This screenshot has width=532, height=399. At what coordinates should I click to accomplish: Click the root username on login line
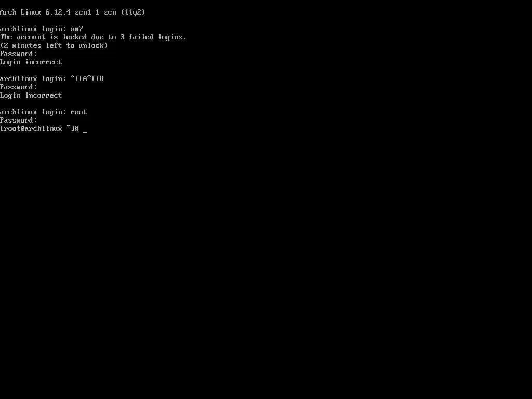(x=79, y=112)
